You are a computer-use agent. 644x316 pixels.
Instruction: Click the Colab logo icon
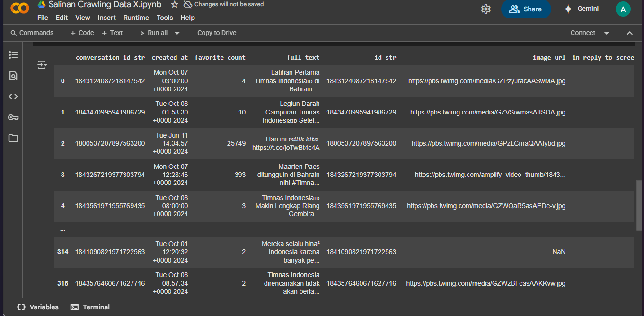[20, 8]
